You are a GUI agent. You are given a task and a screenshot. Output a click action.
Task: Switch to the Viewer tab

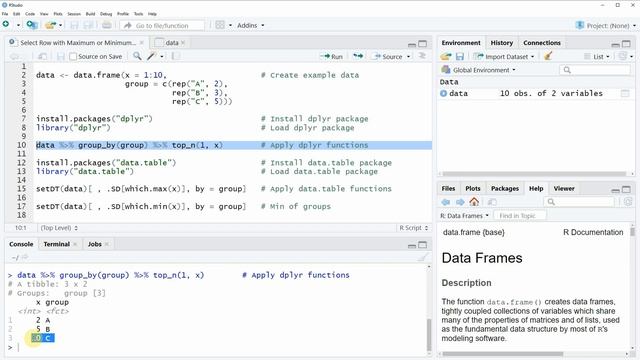[x=564, y=188]
